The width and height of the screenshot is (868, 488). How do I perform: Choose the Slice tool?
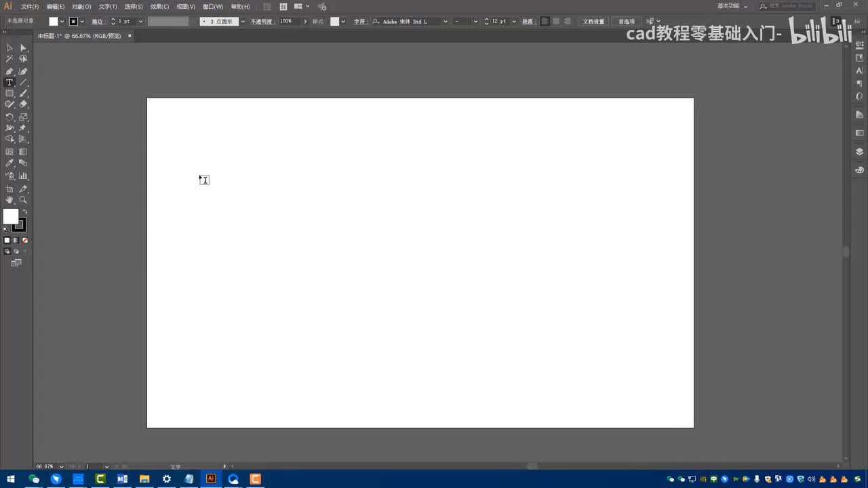[x=23, y=189]
